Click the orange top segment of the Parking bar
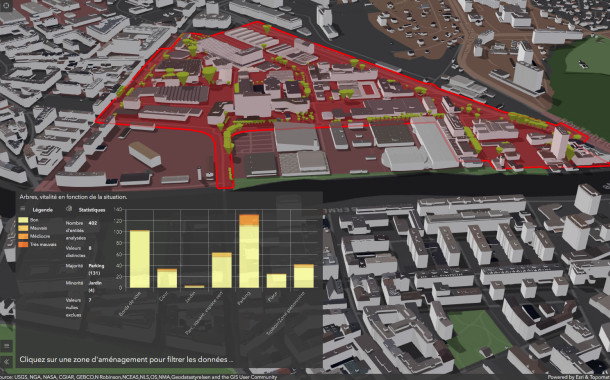Image resolution: width=610 pixels, height=380 pixels. tap(249, 220)
